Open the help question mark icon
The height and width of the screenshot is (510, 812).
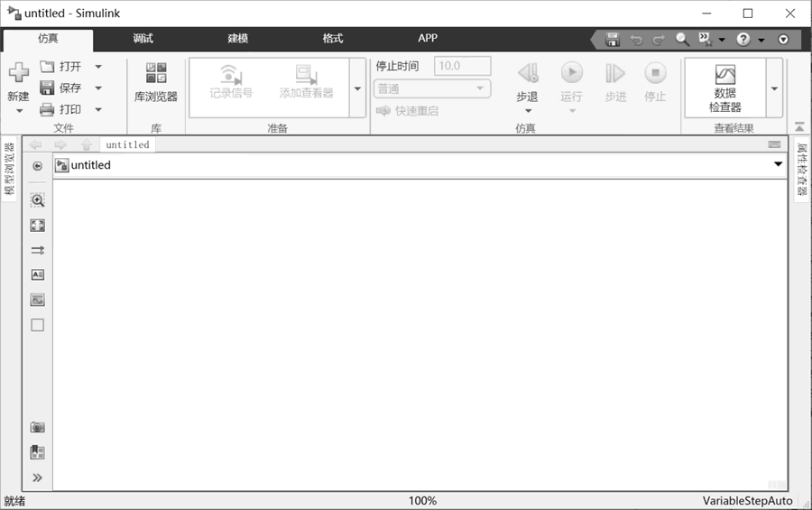743,40
